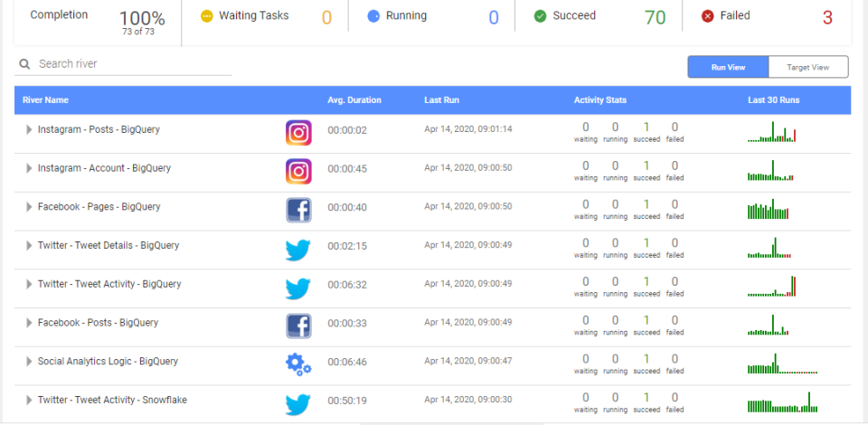868x425 pixels.
Task: Open run chart for Tweet Activity - BigQuery
Action: pyautogui.click(x=771, y=286)
